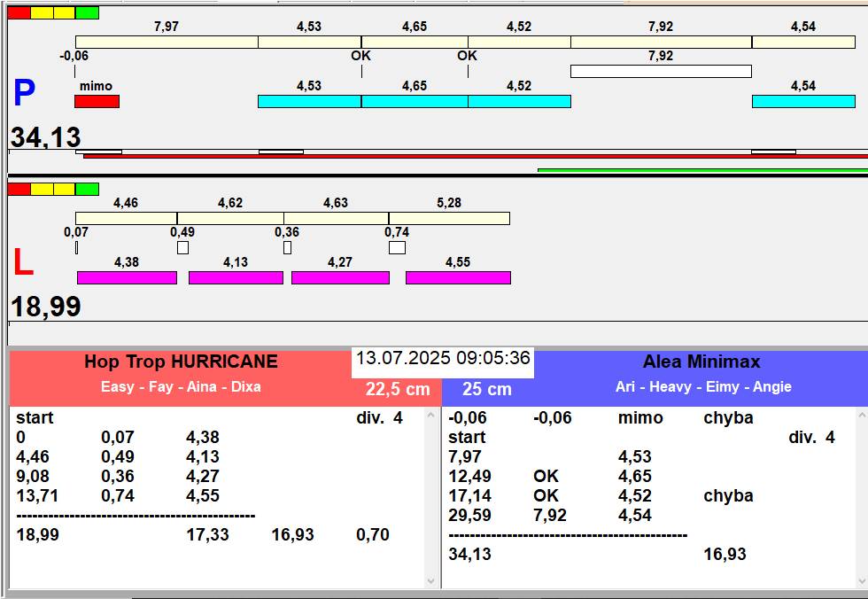Click 'div. 4' in the Alea Minimax results list
Image resolution: width=868 pixels, height=599 pixels.
click(x=811, y=438)
